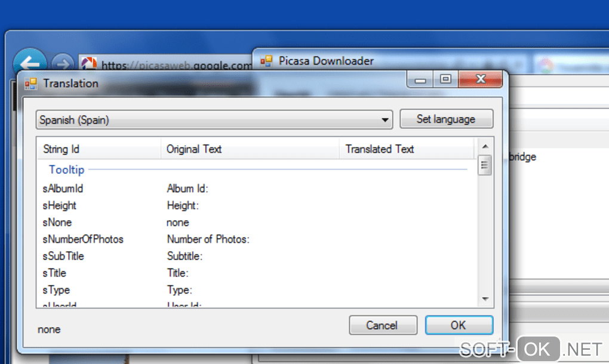The width and height of the screenshot is (609, 364).
Task: Click the Translation dialog title icon
Action: [30, 84]
